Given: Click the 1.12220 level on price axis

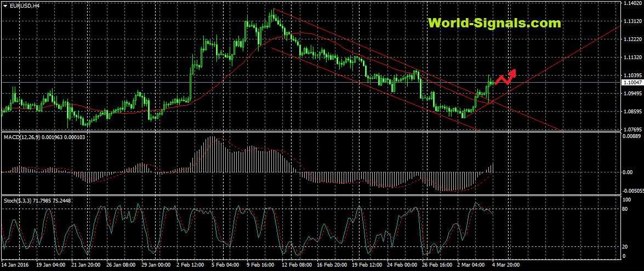Looking at the screenshot, I should click(632, 39).
